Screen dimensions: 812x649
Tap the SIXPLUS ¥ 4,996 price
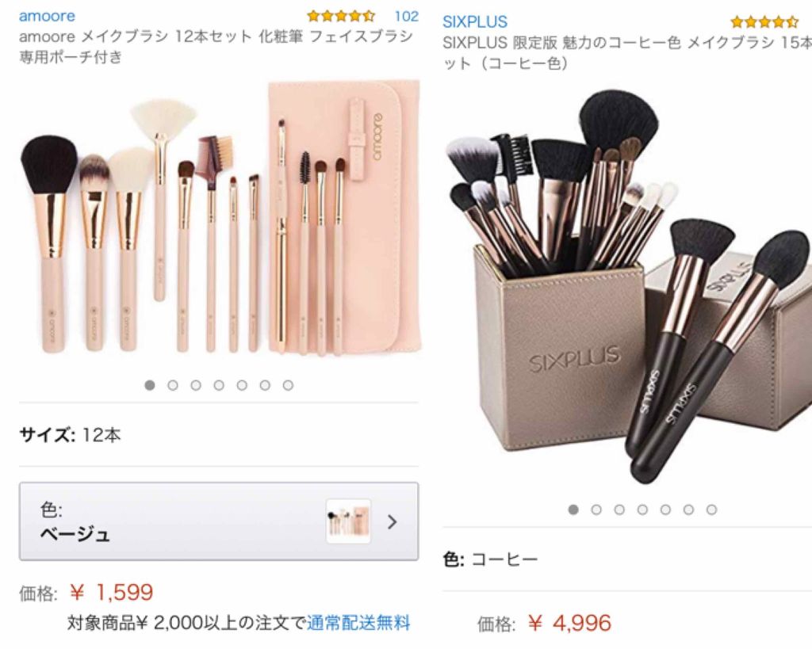[569, 623]
